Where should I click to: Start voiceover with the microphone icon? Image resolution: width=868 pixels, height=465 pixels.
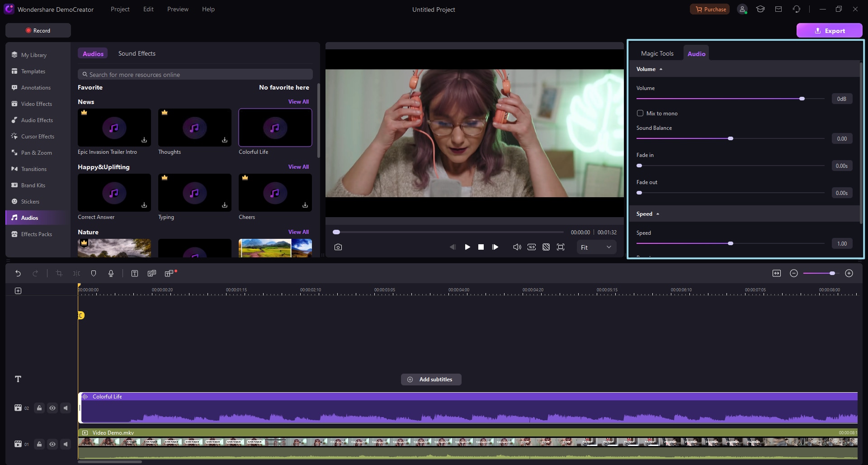point(111,273)
